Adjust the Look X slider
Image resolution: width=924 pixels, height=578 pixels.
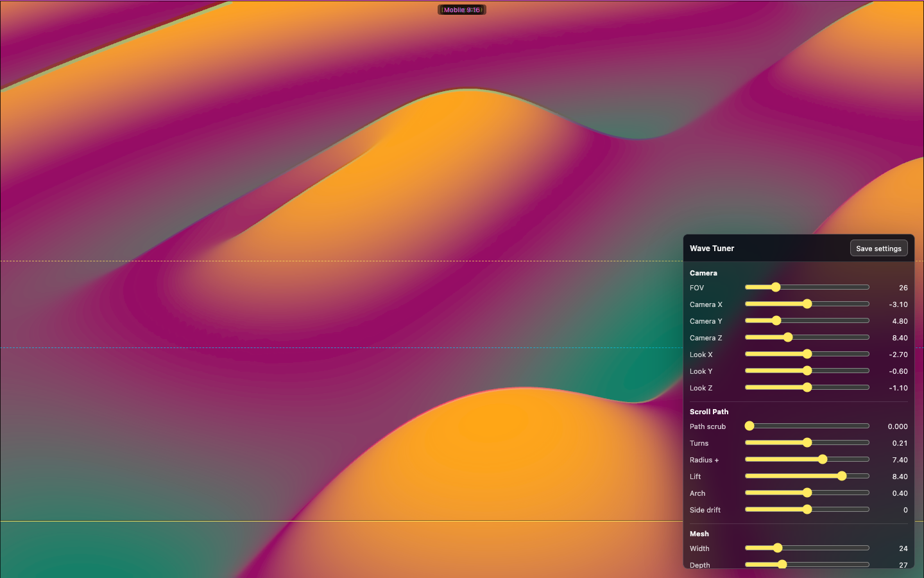coord(807,354)
